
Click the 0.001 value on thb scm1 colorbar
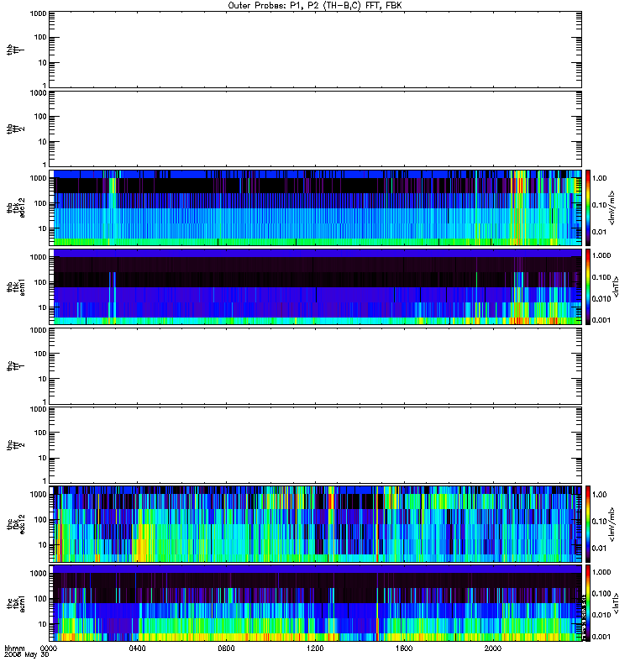coord(601,320)
